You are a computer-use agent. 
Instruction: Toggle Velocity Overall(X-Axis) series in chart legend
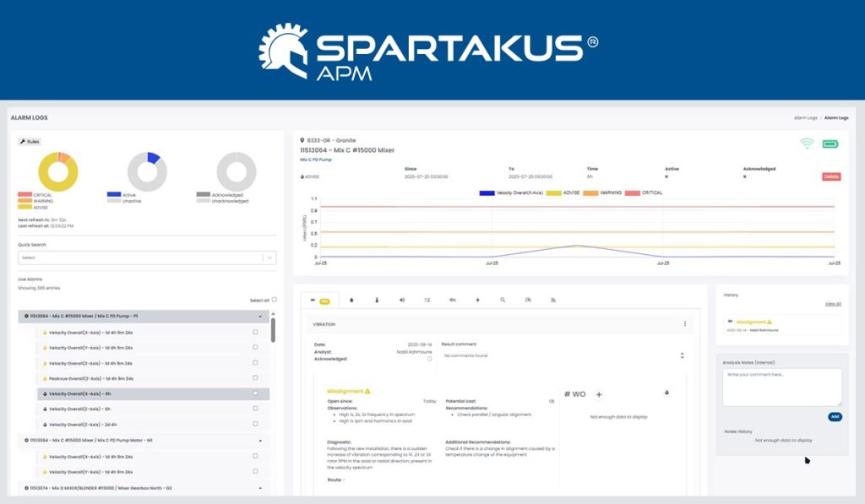point(511,193)
